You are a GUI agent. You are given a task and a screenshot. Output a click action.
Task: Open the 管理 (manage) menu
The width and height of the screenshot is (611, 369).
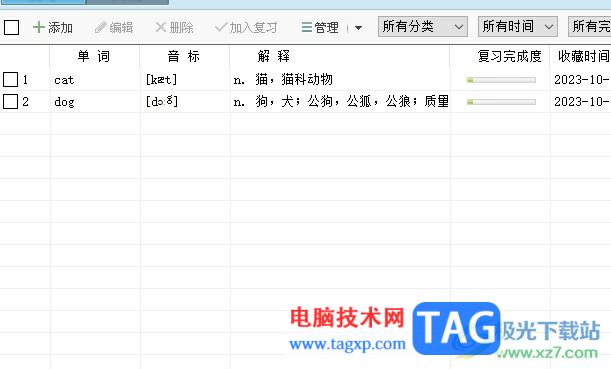[320, 27]
